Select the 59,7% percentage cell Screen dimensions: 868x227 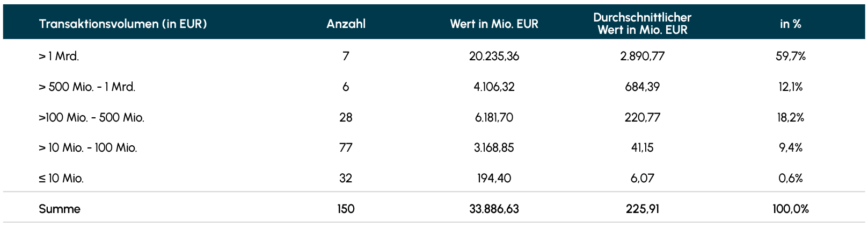coord(790,56)
